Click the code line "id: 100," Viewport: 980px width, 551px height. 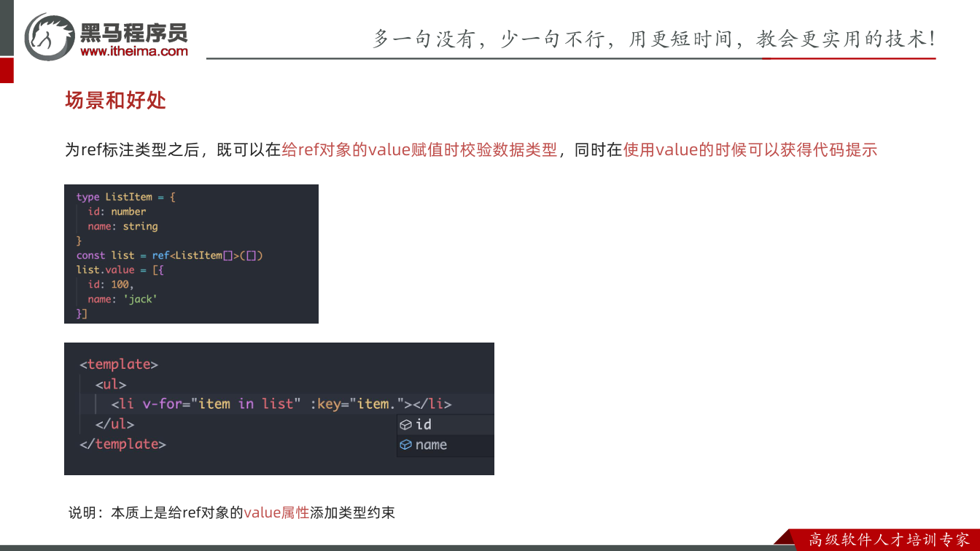pos(111,284)
